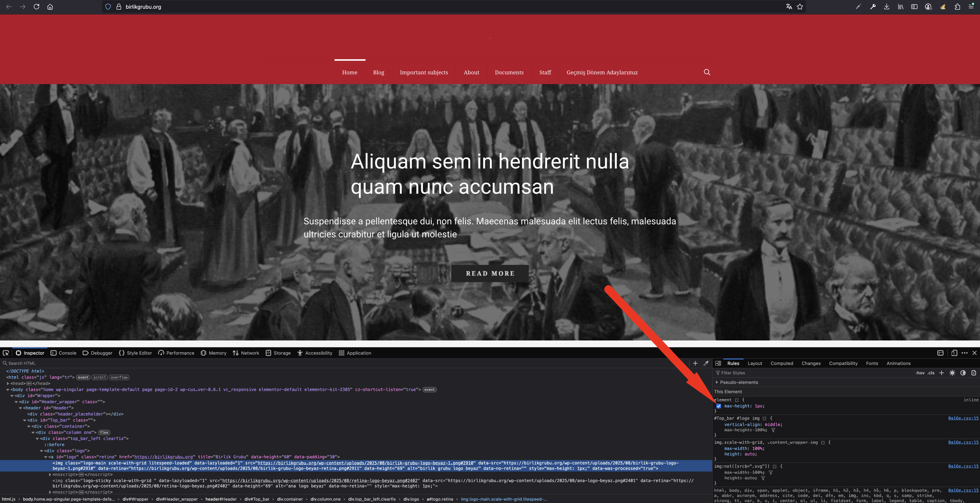Toggle print media simulation page icon
The height and width of the screenshot is (503, 980).
973,373
